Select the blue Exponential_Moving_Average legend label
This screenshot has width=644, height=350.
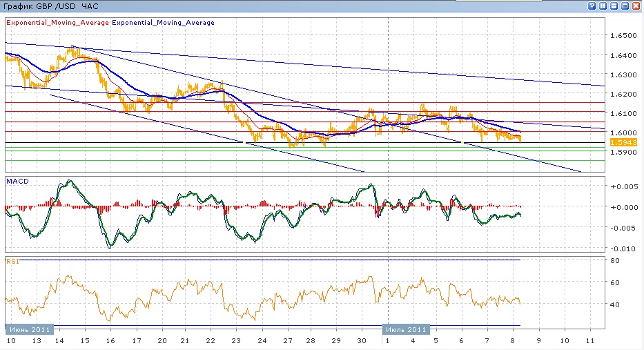point(163,23)
